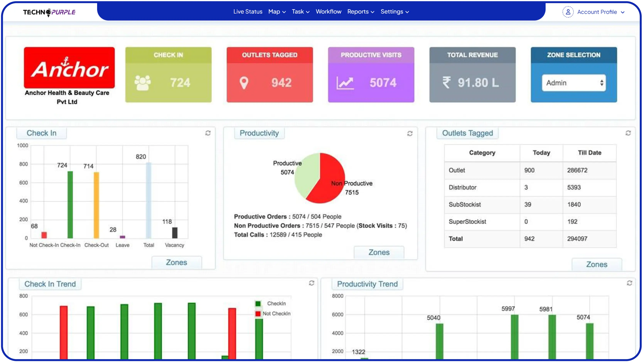Click the location pin icon in Outlets Tagged card
The image size is (644, 362).
tap(244, 83)
